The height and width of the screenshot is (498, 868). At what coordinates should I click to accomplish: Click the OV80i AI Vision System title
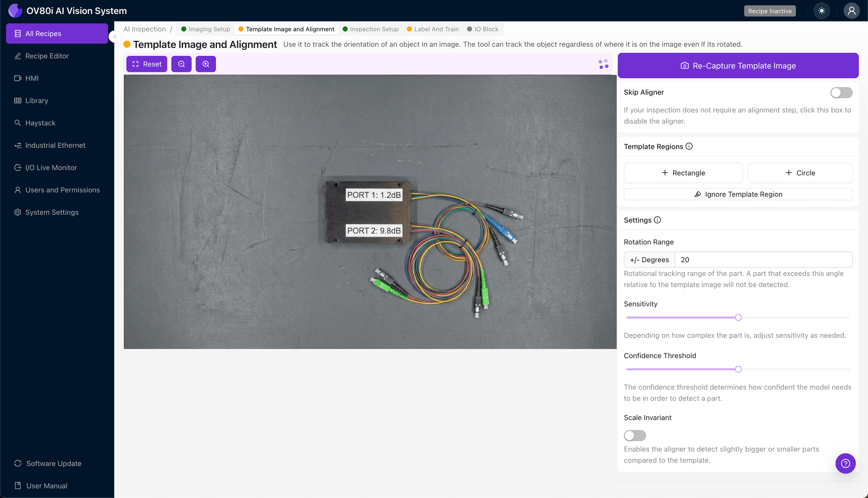77,11
